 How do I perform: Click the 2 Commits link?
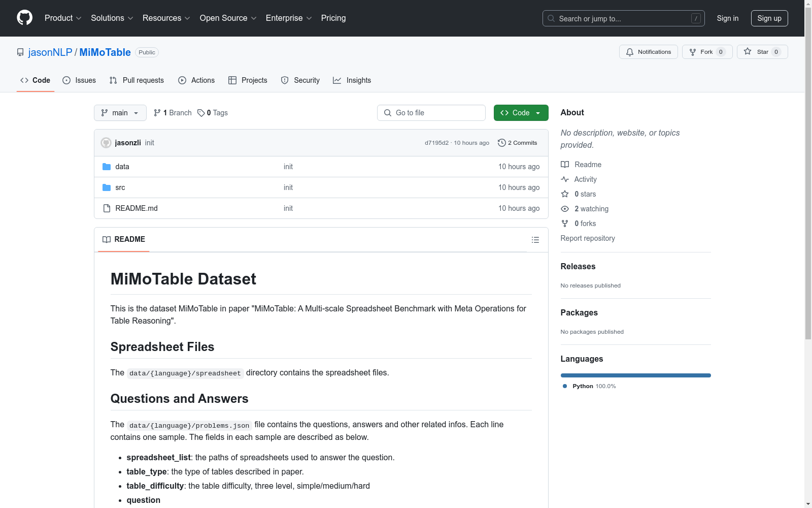[x=518, y=143]
